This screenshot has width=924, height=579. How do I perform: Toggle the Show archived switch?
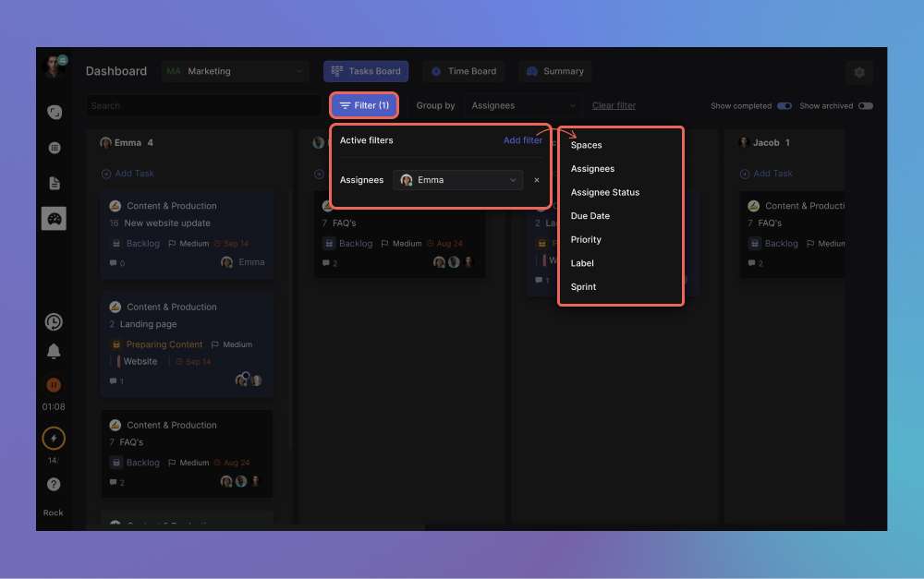865,106
